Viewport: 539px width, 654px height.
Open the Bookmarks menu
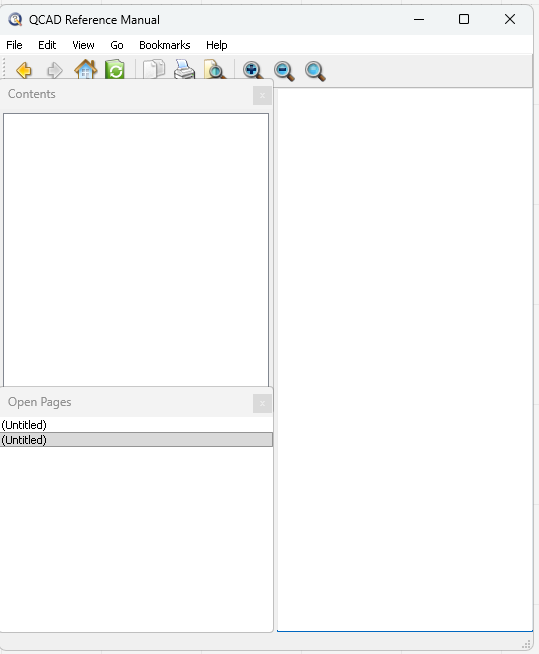[x=164, y=45]
